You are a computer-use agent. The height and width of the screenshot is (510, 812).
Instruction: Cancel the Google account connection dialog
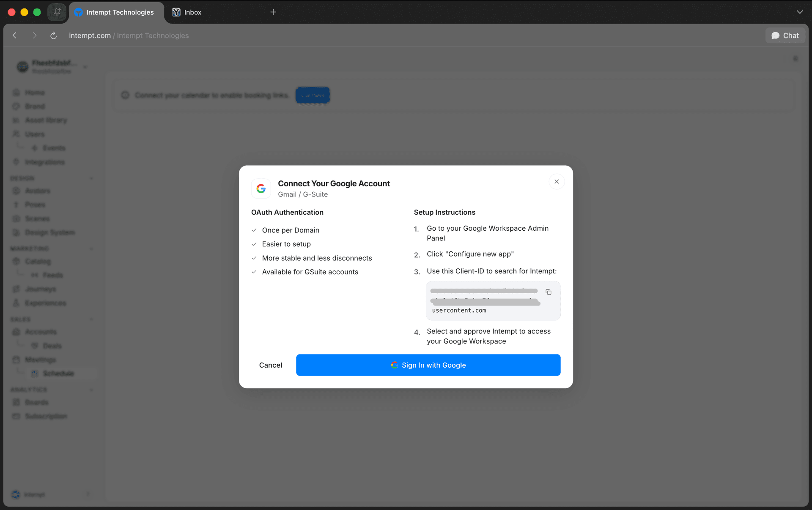[270, 365]
